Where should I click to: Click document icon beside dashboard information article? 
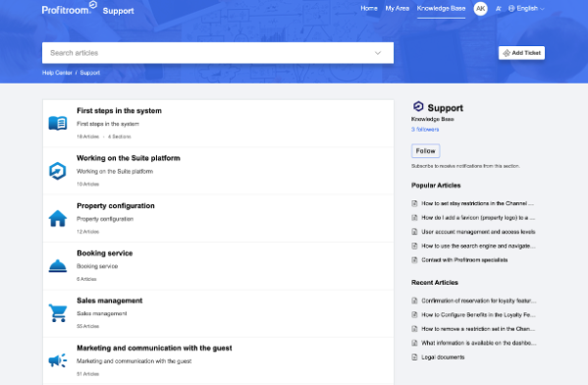[414, 343]
